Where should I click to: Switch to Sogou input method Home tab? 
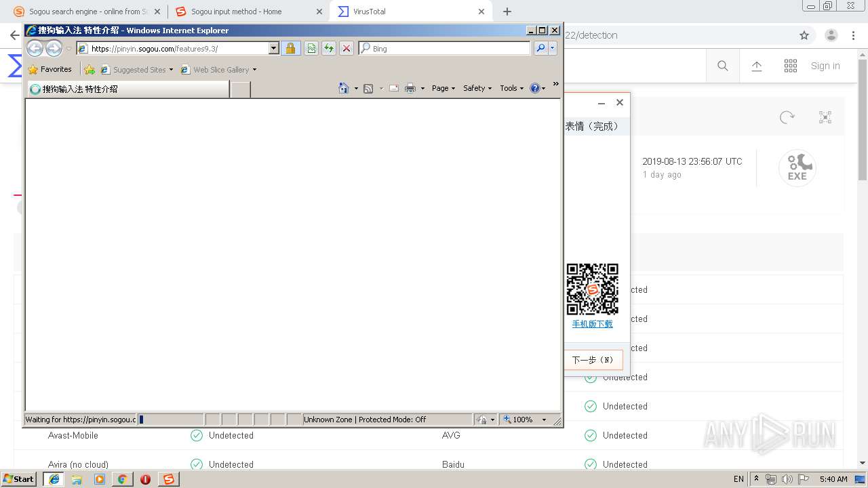(x=248, y=12)
